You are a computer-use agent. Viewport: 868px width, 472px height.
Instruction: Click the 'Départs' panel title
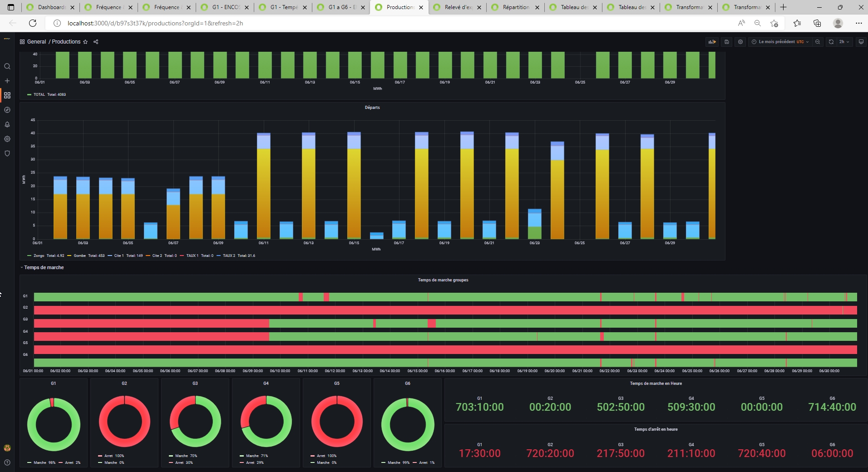pos(372,108)
